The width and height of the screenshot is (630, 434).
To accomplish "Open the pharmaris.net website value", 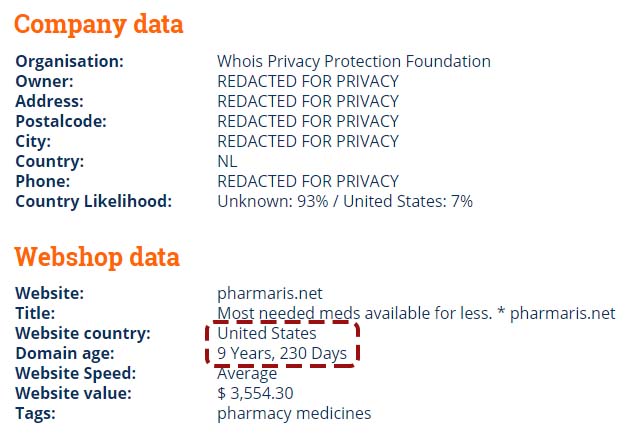I will point(270,293).
